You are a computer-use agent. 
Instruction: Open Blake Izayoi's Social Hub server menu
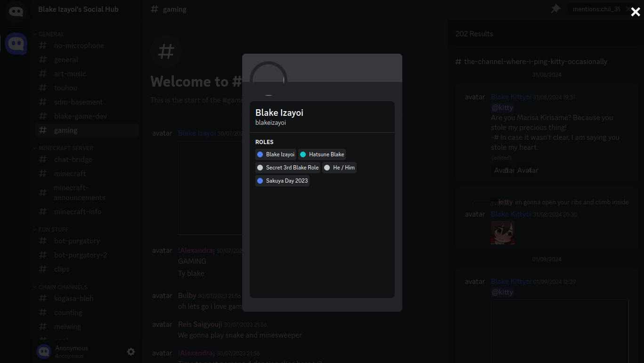(x=78, y=9)
